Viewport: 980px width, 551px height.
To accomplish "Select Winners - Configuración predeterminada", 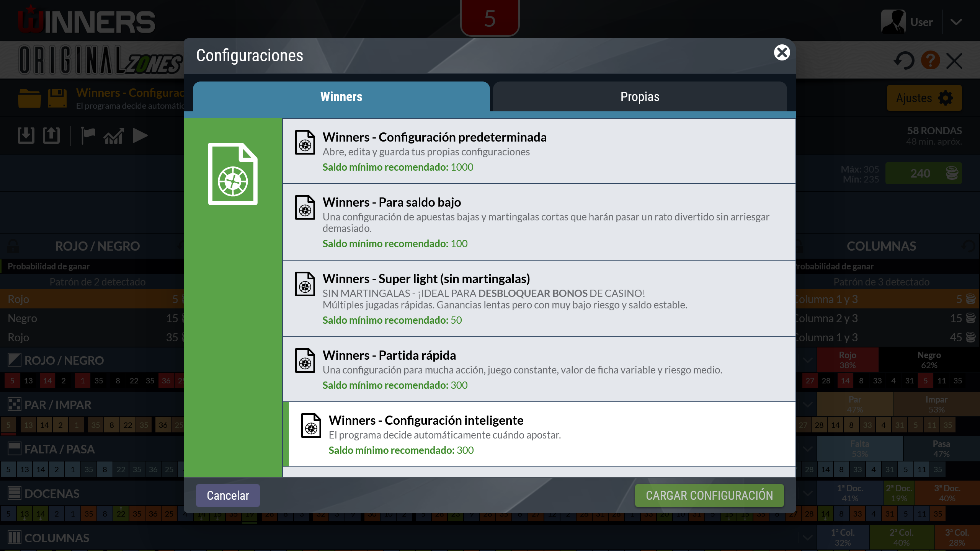I will (x=539, y=151).
